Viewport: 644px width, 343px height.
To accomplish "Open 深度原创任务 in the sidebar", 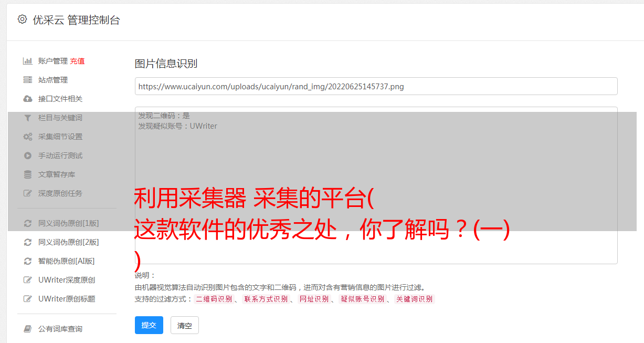I will [60, 193].
